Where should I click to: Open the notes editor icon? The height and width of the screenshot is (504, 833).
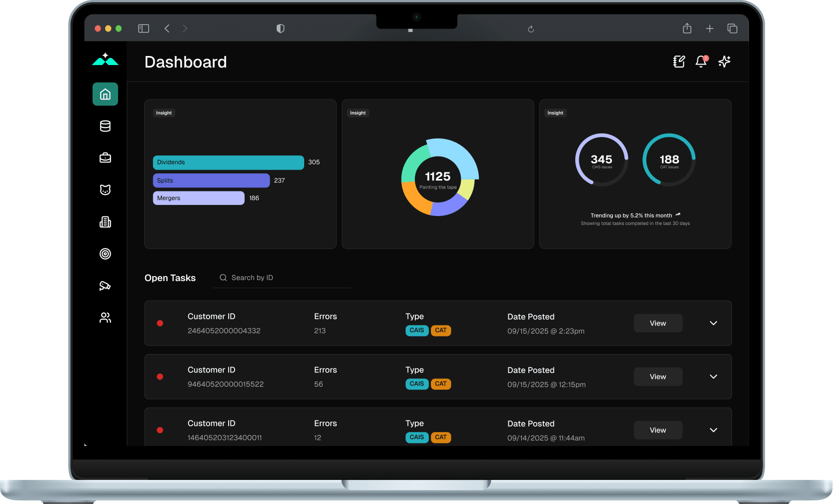point(678,61)
